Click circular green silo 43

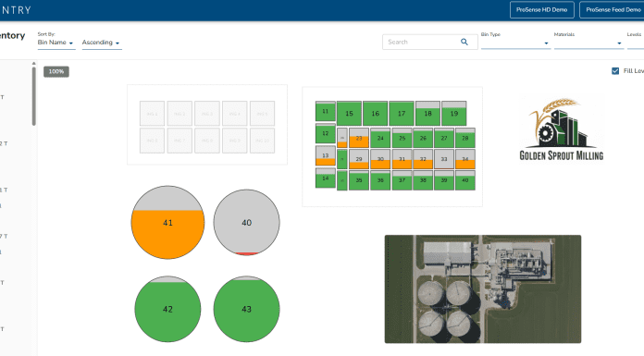(x=246, y=309)
